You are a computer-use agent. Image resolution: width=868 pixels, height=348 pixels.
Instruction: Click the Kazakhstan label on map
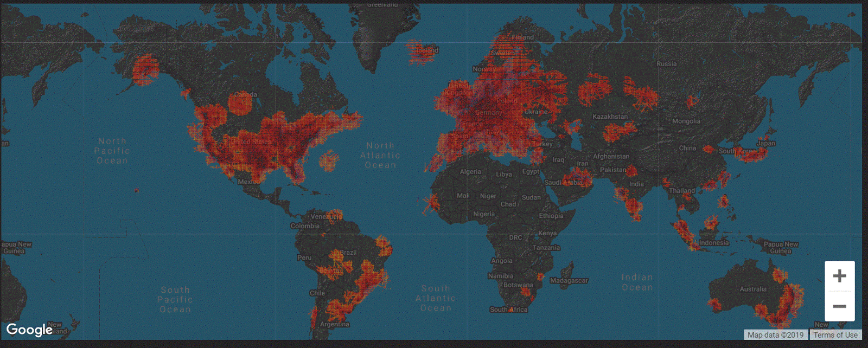[610, 117]
